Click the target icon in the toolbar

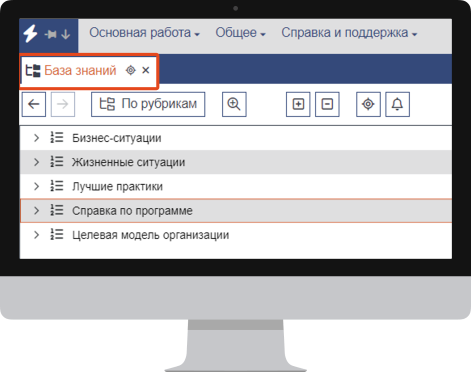(368, 104)
